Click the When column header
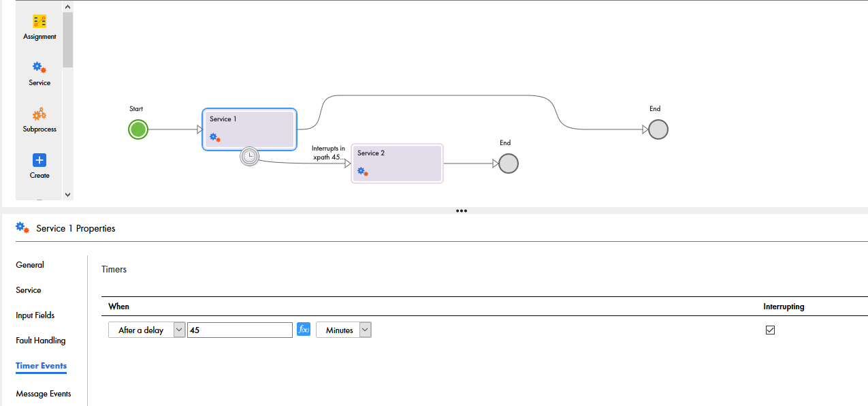868x406 pixels. coord(119,307)
